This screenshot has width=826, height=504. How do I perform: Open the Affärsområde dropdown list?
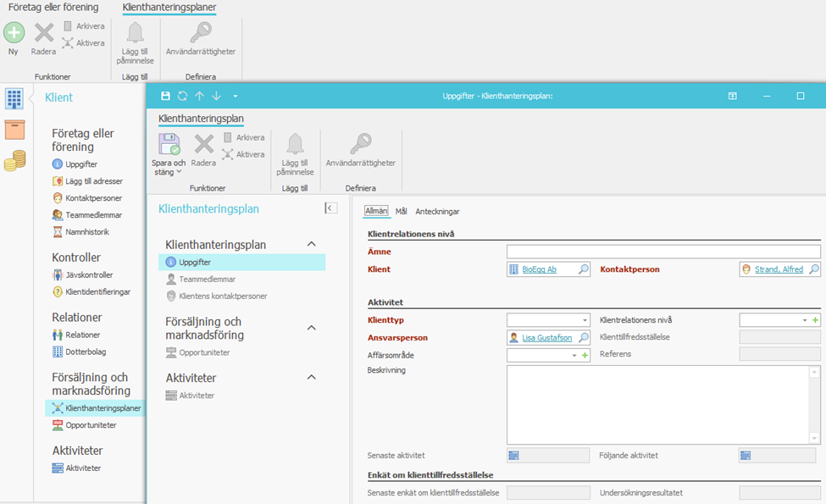pyautogui.click(x=574, y=355)
